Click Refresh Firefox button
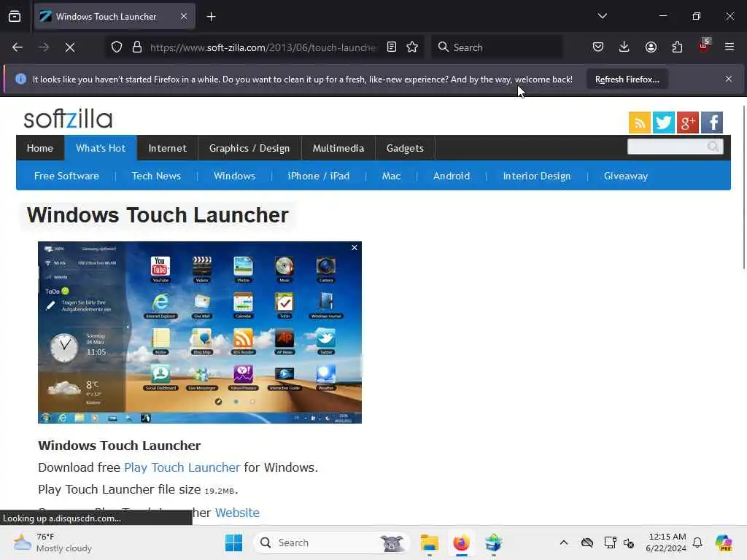This screenshot has height=560, width=747. 627,79
